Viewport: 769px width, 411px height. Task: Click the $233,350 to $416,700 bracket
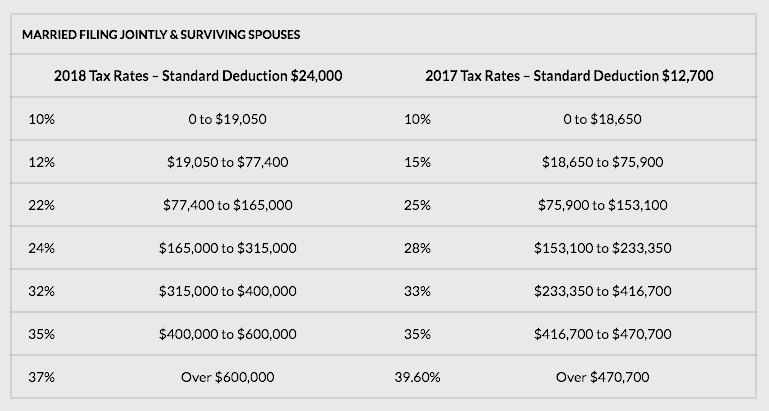(602, 291)
